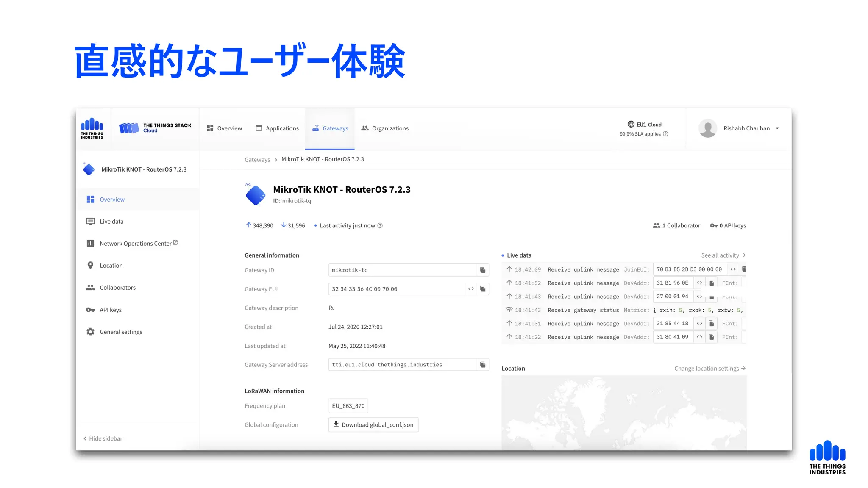This screenshot has width=868, height=488.
Task: Click the gateway icon beside the page title
Action: click(x=256, y=195)
